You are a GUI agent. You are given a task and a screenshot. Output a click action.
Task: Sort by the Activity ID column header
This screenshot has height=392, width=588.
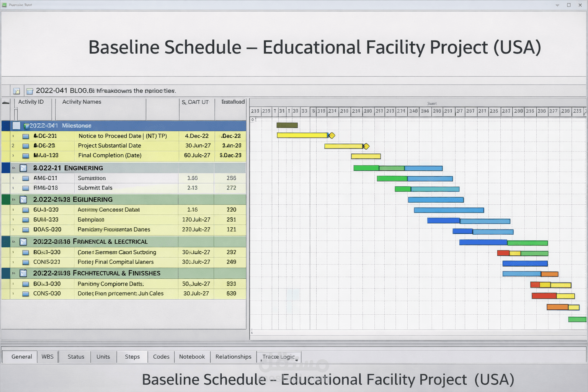pos(31,102)
